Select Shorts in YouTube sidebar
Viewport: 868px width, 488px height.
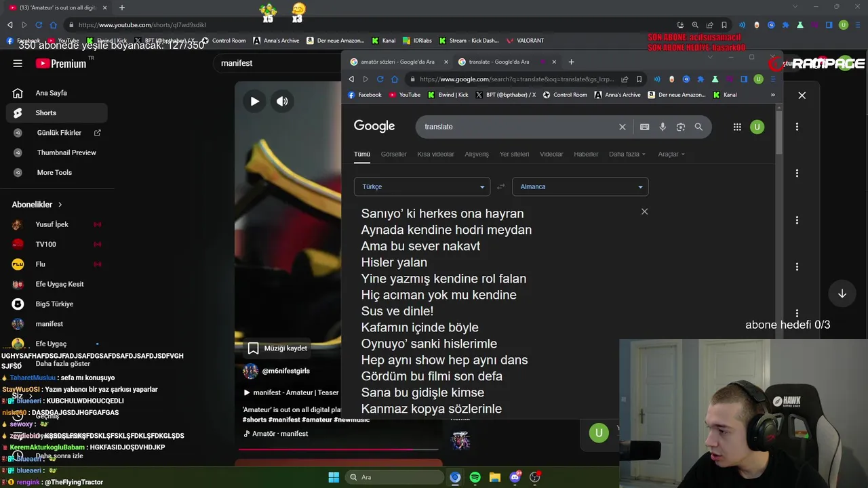coord(56,113)
